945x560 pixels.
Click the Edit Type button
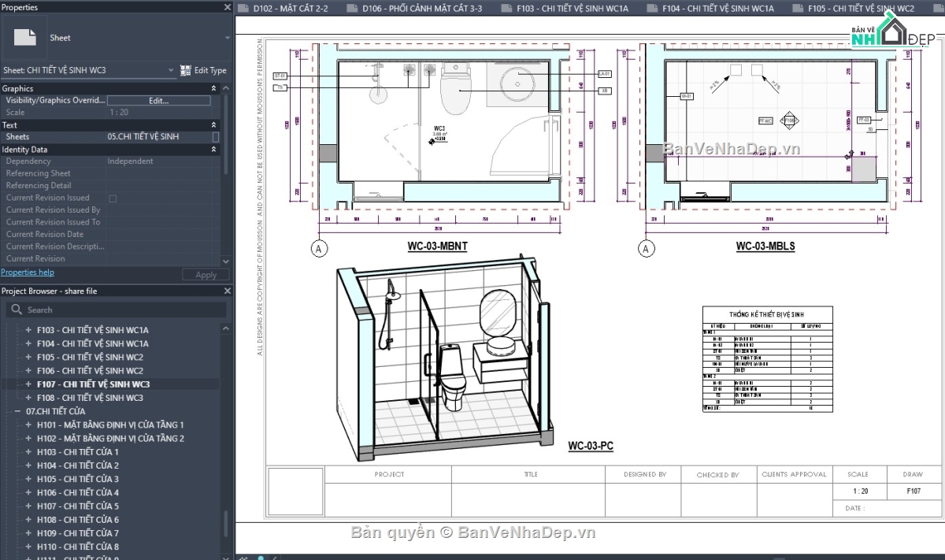tap(203, 70)
